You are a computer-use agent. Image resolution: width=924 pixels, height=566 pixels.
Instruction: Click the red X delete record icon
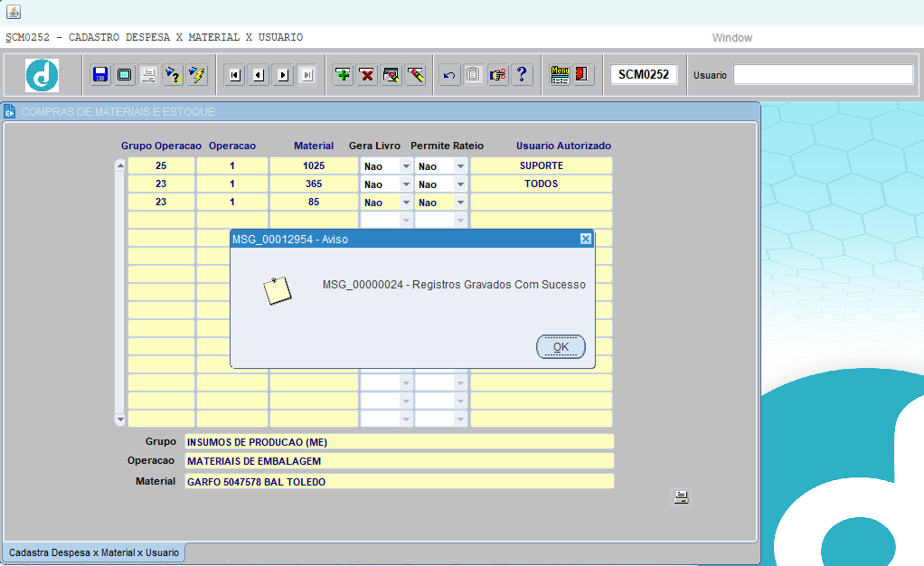(x=367, y=75)
